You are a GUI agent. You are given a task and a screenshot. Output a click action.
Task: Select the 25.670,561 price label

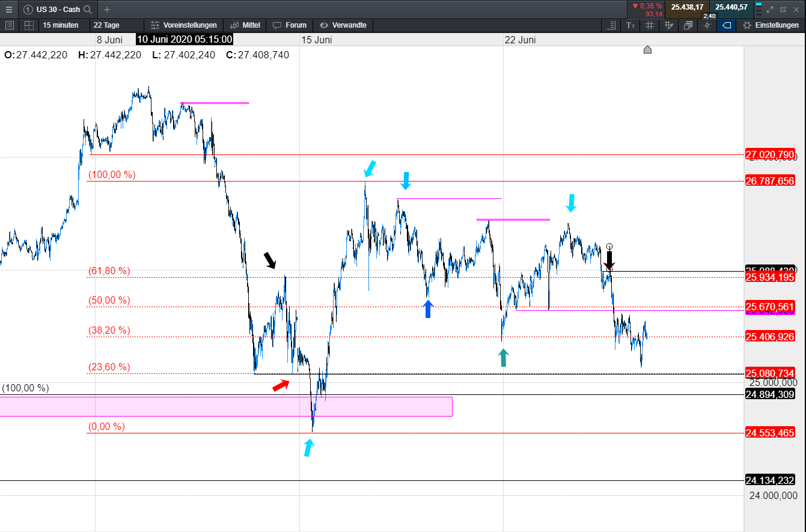[x=770, y=307]
